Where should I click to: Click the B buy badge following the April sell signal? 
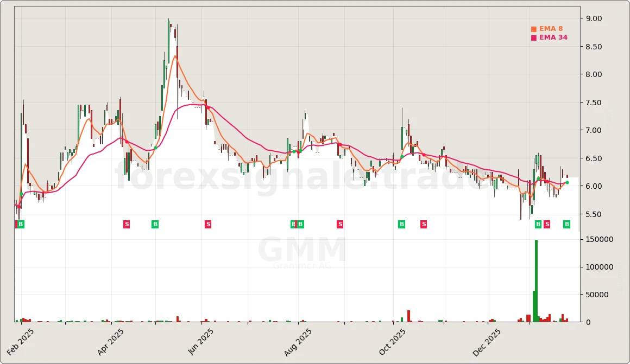coord(155,223)
